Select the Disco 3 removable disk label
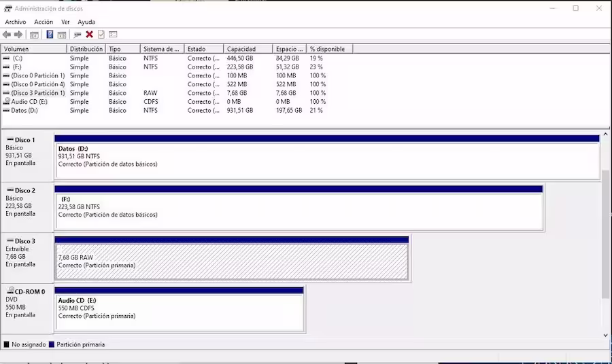This screenshot has height=364, width=612. (x=27, y=257)
